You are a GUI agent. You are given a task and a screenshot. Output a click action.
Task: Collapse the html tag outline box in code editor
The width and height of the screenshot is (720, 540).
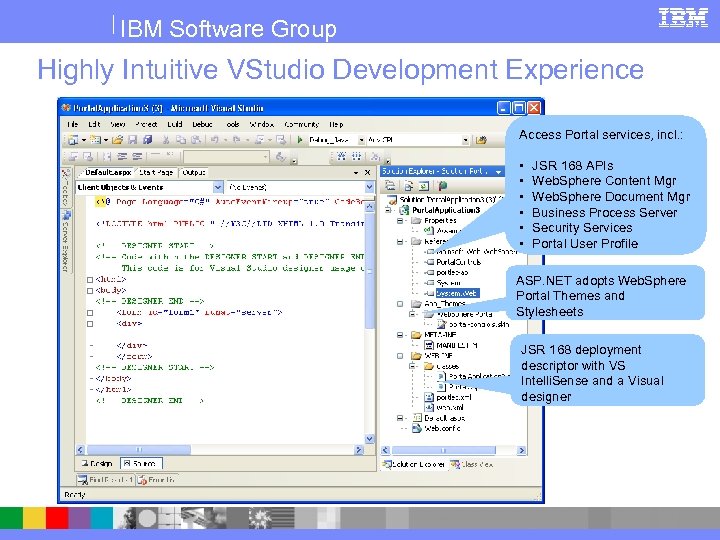click(90, 280)
